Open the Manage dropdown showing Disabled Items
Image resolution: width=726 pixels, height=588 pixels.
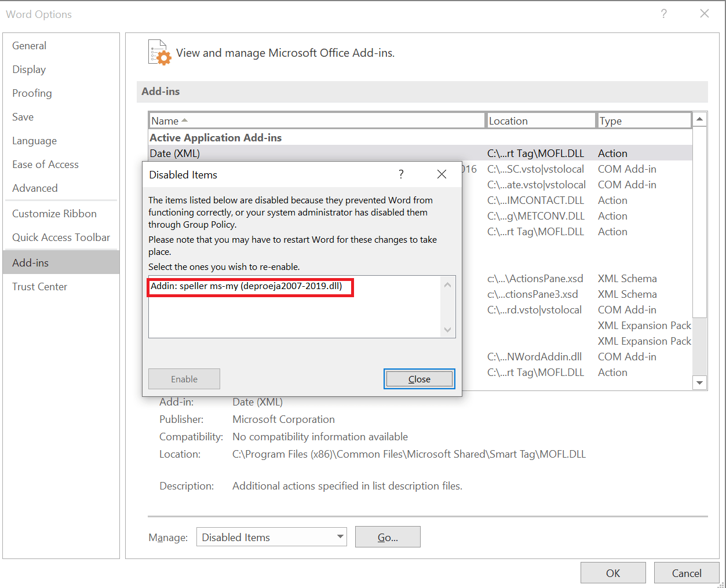click(x=271, y=537)
